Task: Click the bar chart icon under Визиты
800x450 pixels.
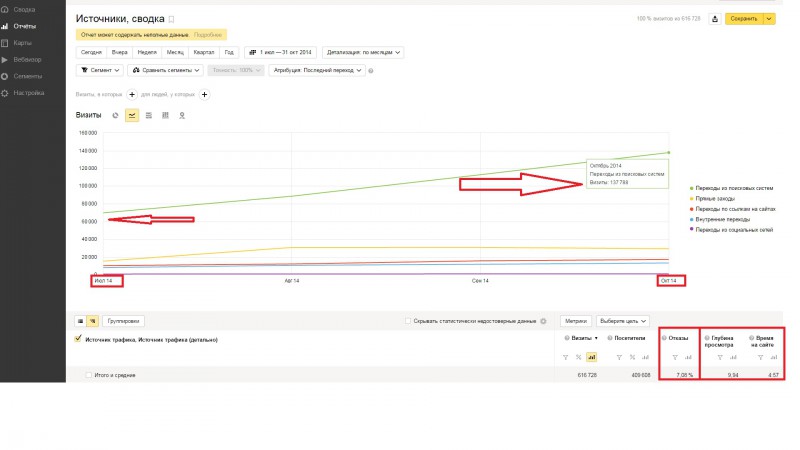Action: coord(592,357)
